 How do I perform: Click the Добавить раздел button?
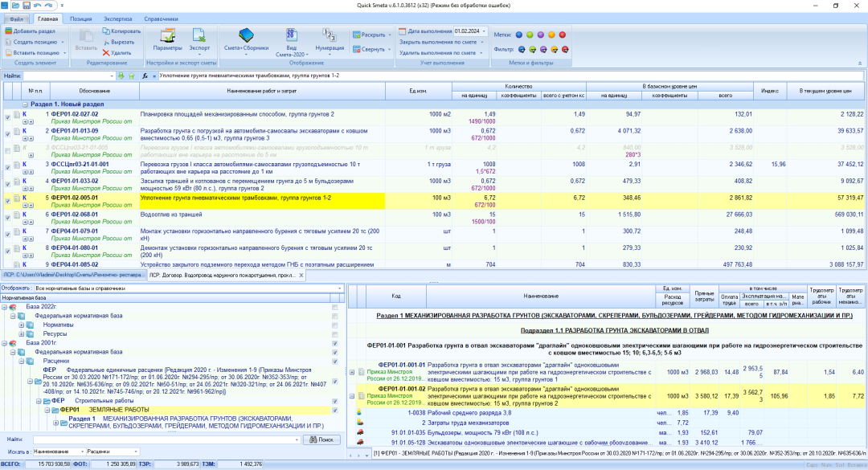click(x=30, y=31)
